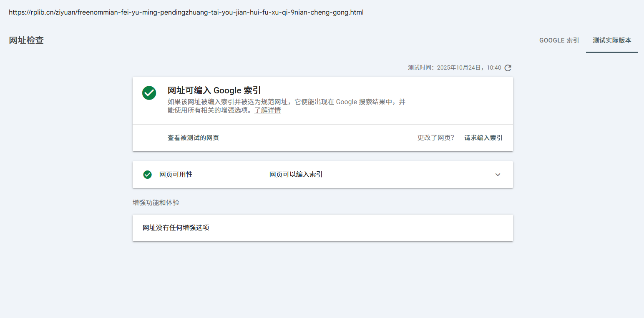The height and width of the screenshot is (318, 644).
Task: Expand the 网页可用性 chevron arrow
Action: (498, 175)
